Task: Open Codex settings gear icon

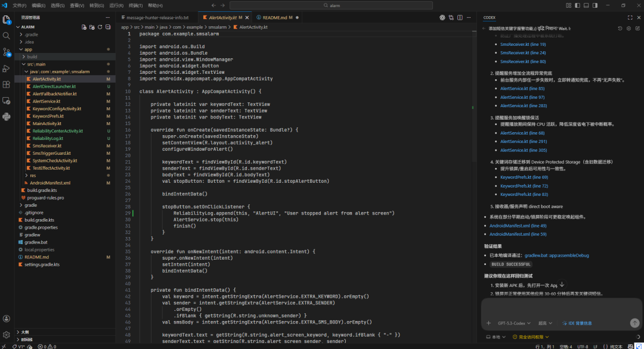Action: 629,29
